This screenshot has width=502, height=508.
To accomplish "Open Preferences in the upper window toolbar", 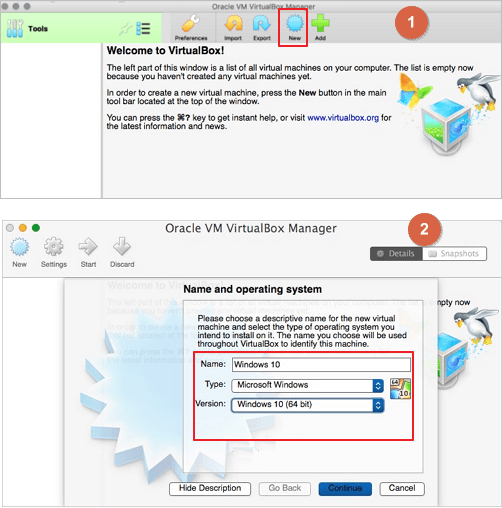I will (191, 28).
